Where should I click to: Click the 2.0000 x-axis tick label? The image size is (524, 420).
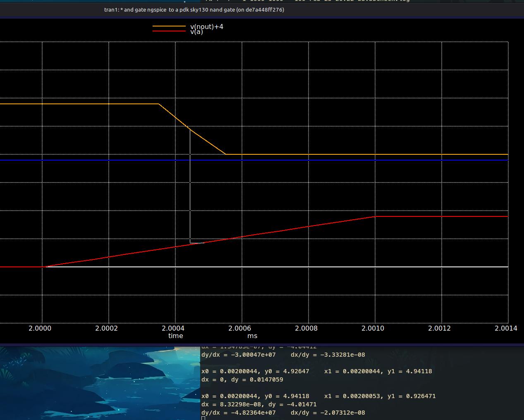pyautogui.click(x=40, y=328)
